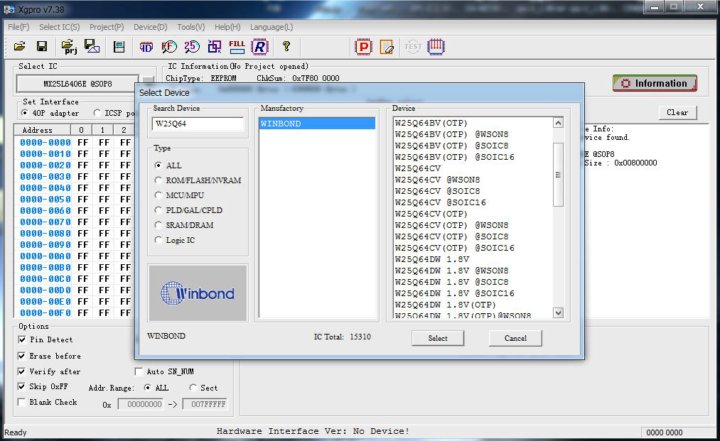This screenshot has height=441, width=720.
Task: Click the Open file toolbar icon
Action: [x=19, y=46]
